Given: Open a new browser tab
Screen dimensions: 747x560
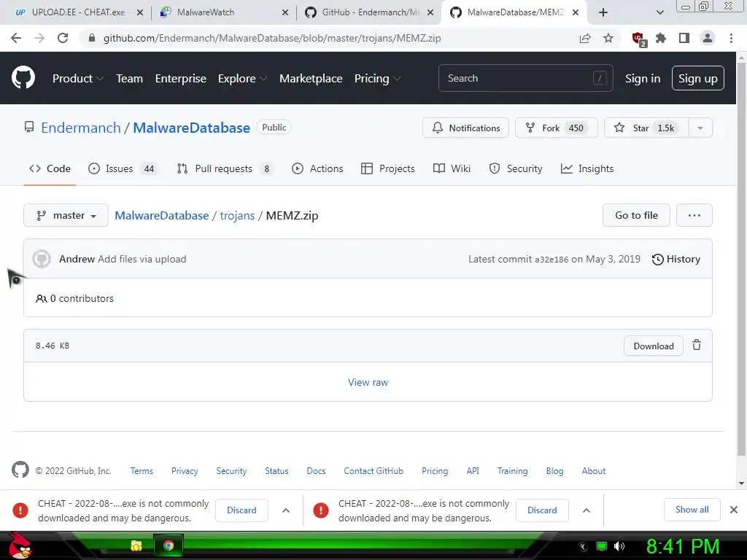Looking at the screenshot, I should click(x=603, y=12).
